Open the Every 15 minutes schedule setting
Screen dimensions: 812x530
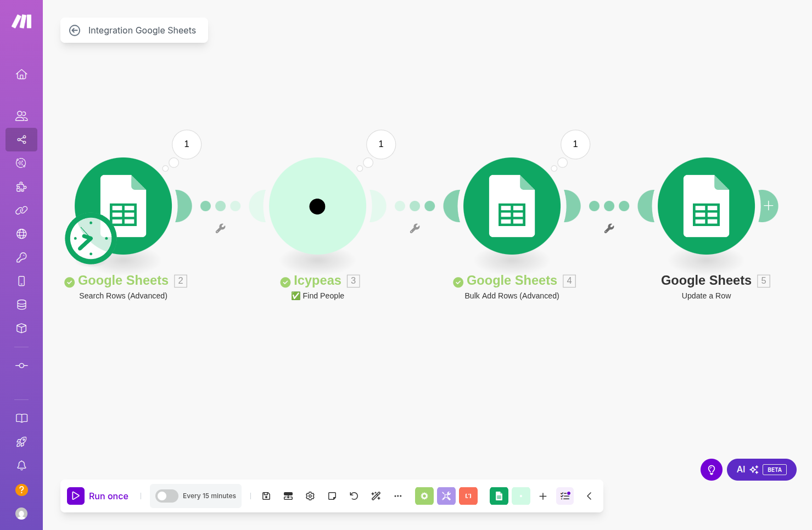pos(209,496)
